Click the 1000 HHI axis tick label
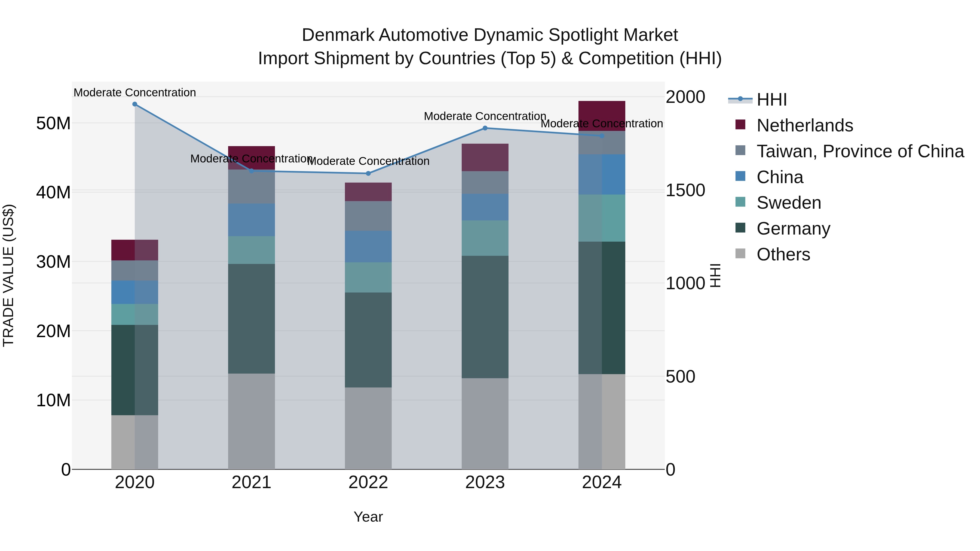This screenshot has width=980, height=551. point(685,283)
